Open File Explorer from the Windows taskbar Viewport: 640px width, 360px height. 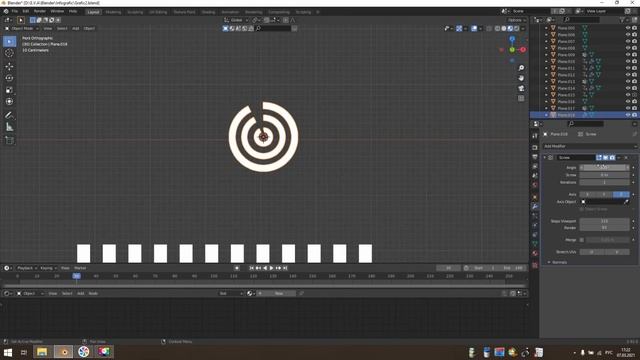click(42, 352)
